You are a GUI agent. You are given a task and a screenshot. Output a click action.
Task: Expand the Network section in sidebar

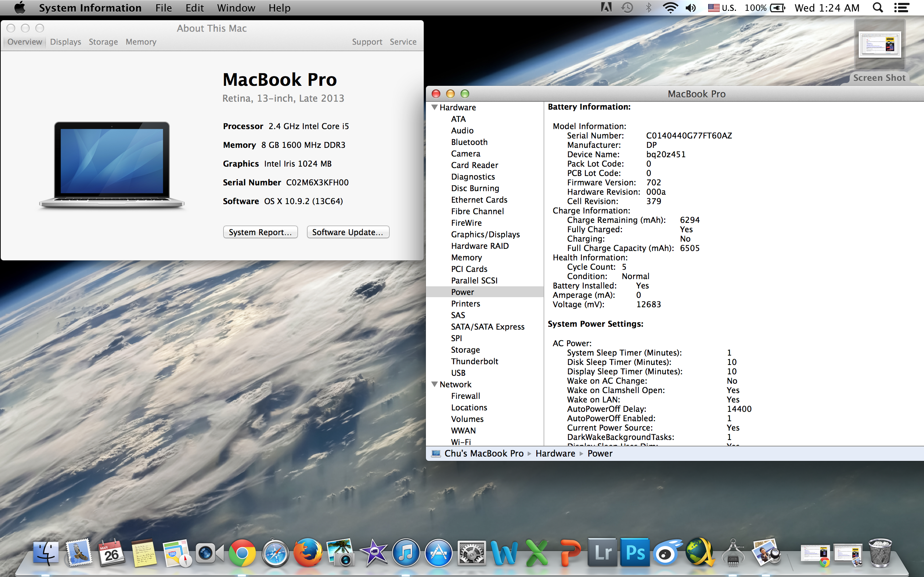coord(435,384)
